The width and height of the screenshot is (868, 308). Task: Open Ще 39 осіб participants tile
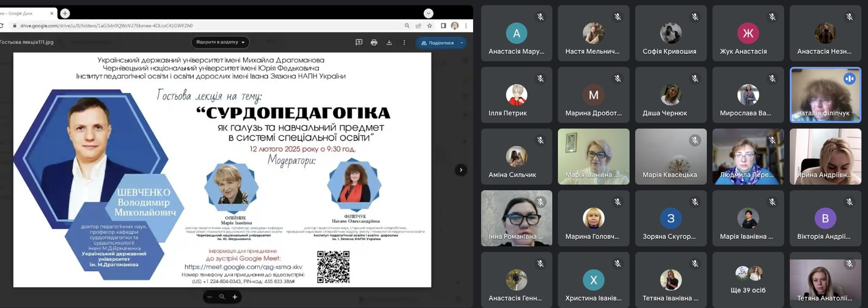pyautogui.click(x=748, y=280)
